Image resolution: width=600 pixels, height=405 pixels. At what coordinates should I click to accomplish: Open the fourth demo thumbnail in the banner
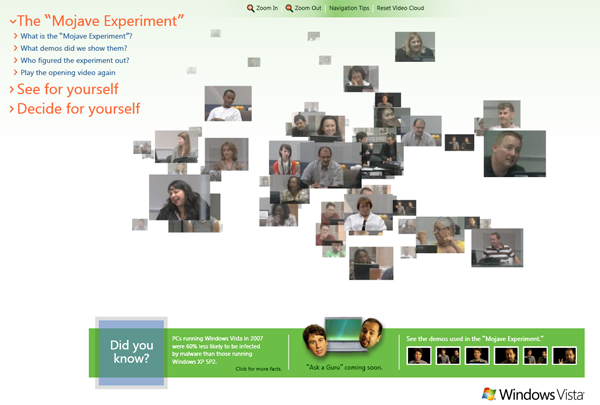(506, 356)
